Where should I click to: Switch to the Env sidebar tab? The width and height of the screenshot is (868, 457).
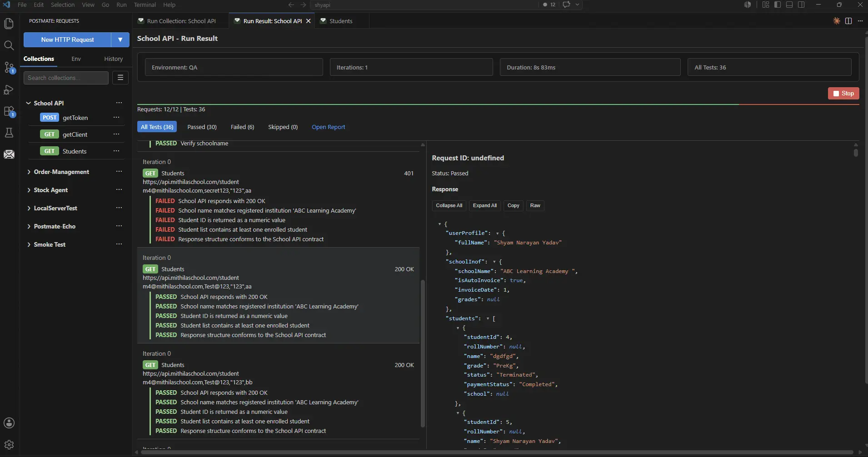pyautogui.click(x=76, y=59)
